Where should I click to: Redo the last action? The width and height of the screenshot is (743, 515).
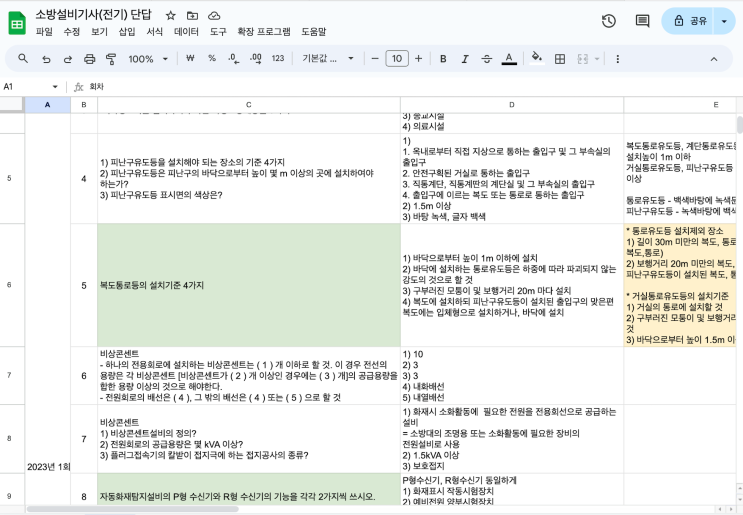(x=68, y=59)
